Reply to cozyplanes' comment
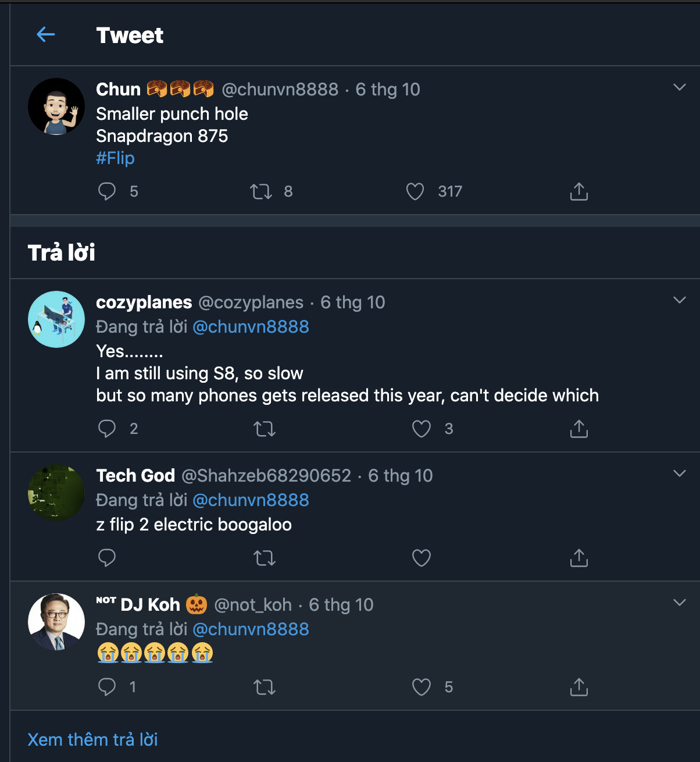The image size is (700, 762). click(107, 429)
